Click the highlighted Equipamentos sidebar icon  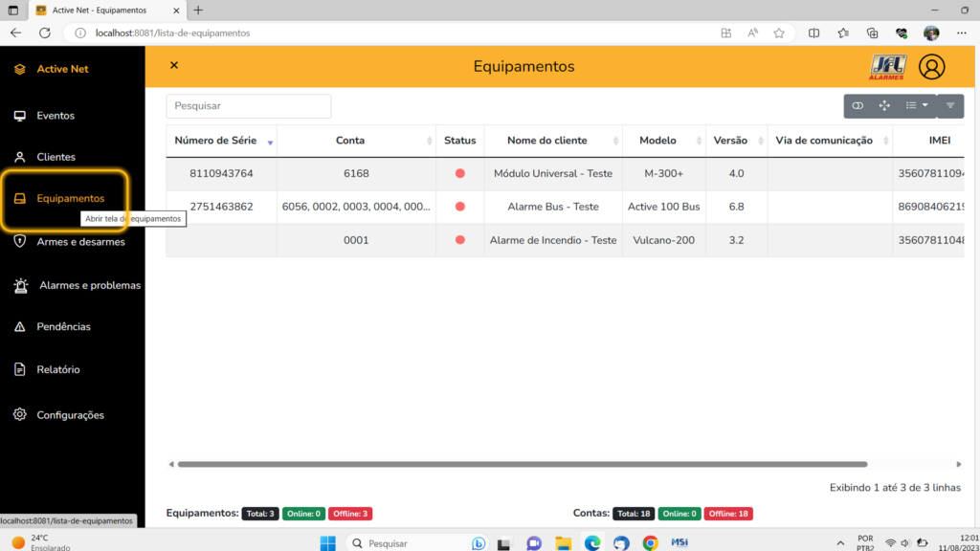[20, 198]
